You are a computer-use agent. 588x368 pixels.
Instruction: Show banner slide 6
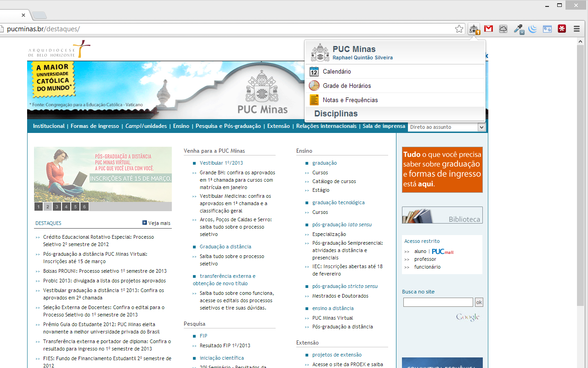(85, 207)
